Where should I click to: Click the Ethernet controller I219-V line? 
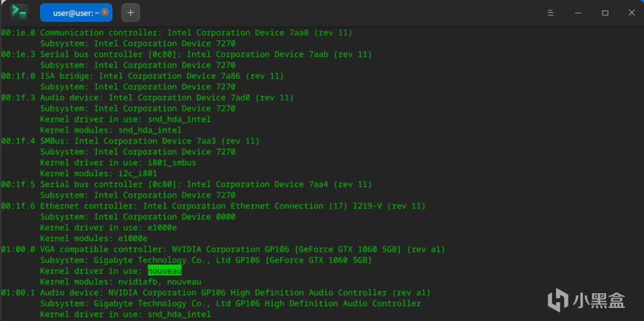213,206
